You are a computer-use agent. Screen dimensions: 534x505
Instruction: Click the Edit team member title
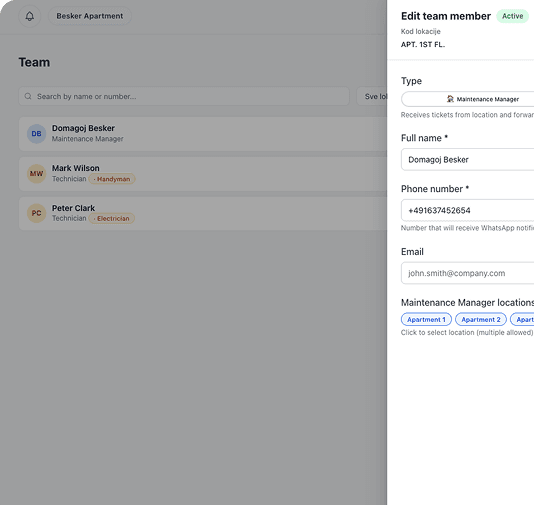tap(446, 16)
